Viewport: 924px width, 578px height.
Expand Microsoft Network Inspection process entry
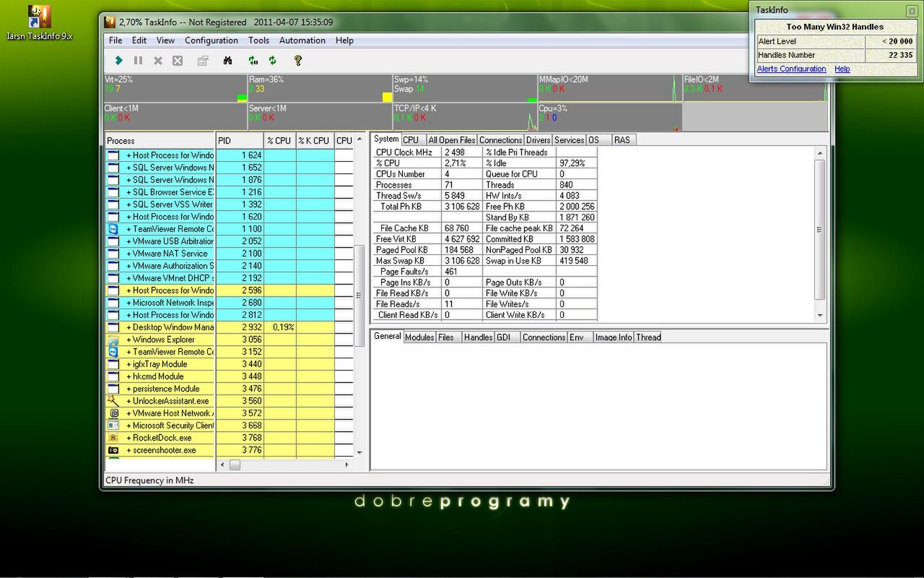point(129,303)
